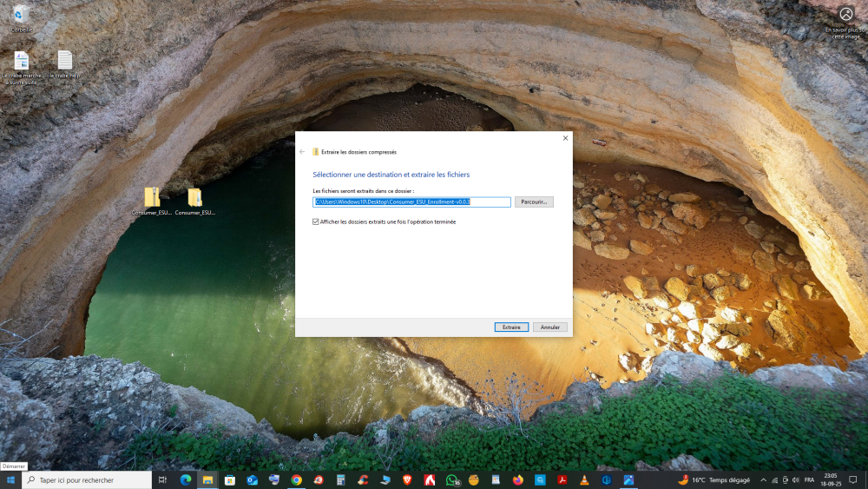This screenshot has width=868, height=489.
Task: Open Firefox from the taskbar
Action: tap(518, 479)
